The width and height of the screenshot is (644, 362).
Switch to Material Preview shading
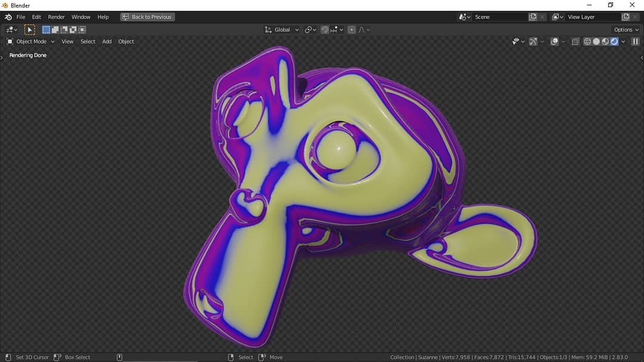[x=605, y=42]
